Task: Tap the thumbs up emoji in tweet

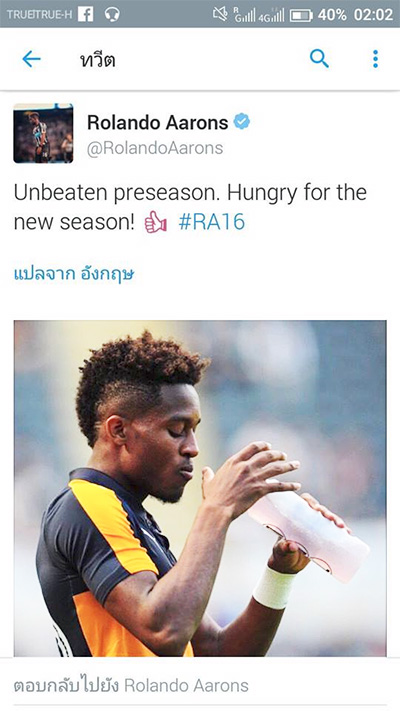Action: 156,222
